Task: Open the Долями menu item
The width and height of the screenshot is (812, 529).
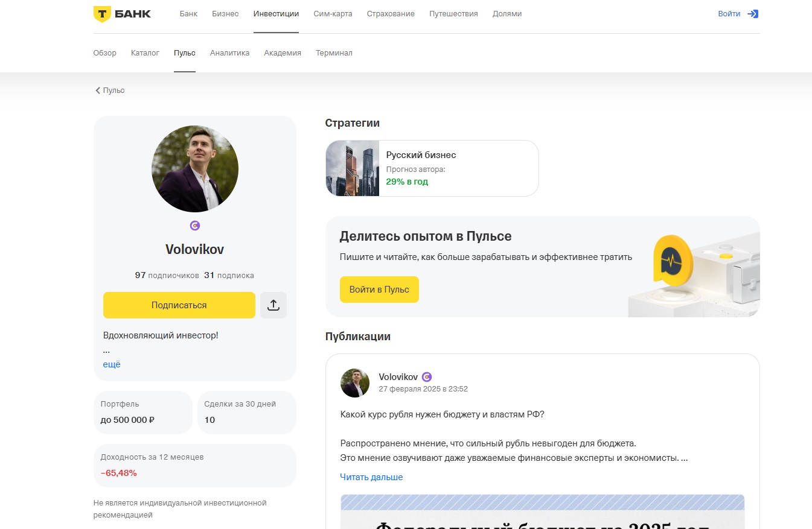Action: pyautogui.click(x=507, y=14)
